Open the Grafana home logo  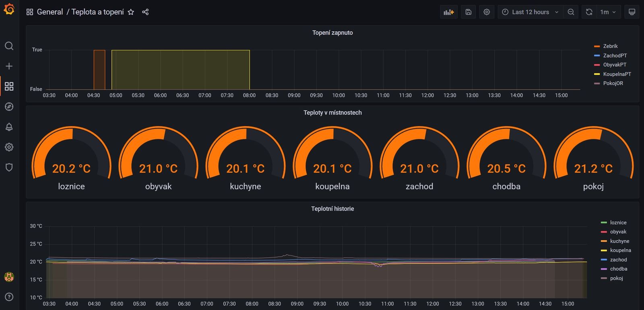point(9,9)
